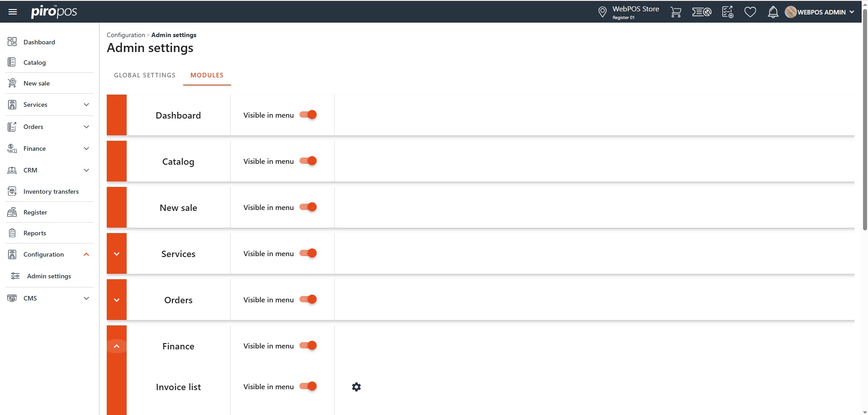The height and width of the screenshot is (415, 868).
Task: Open Invoice list gear settings
Action: pos(356,387)
